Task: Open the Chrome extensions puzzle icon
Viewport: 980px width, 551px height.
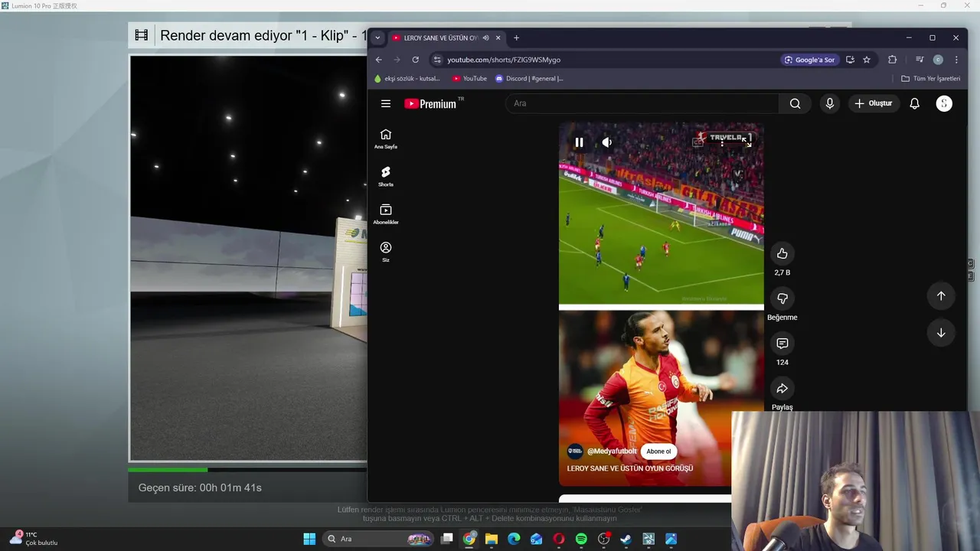Action: pos(892,60)
